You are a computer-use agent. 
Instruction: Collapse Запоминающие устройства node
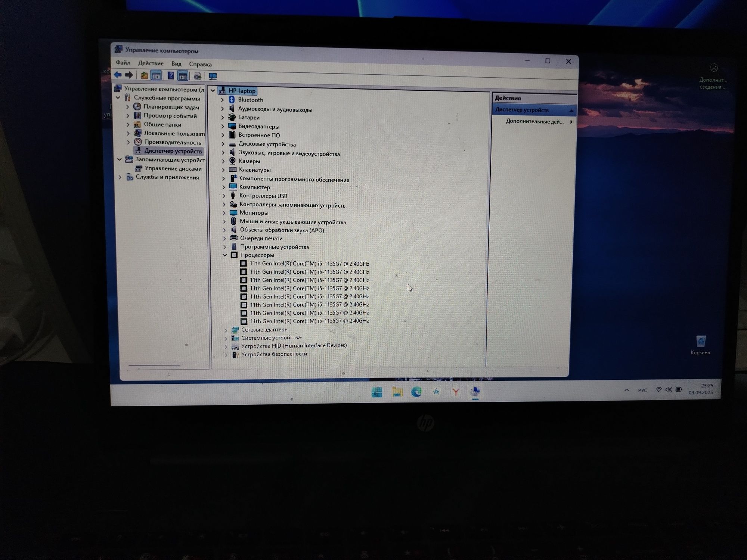pos(119,159)
